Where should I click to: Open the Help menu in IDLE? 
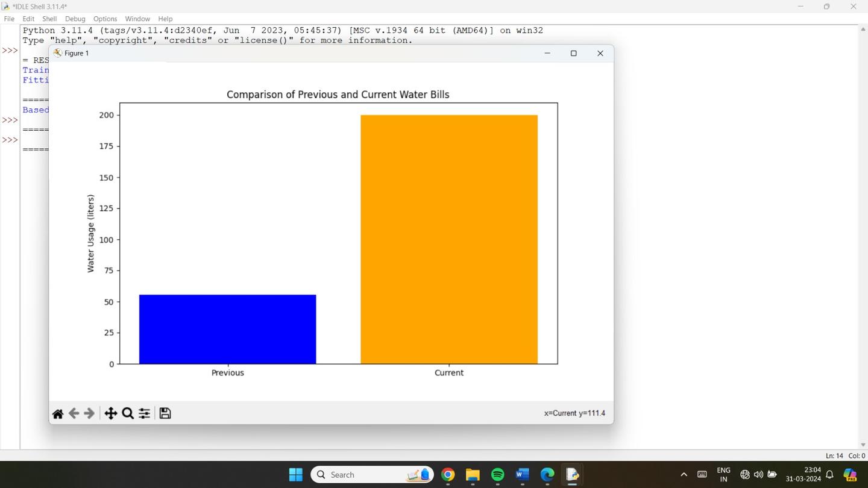tap(165, 19)
